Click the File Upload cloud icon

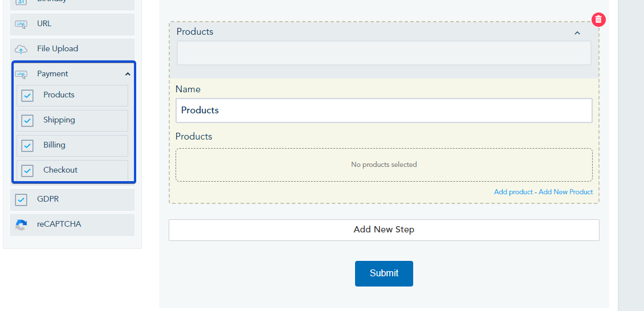21,49
